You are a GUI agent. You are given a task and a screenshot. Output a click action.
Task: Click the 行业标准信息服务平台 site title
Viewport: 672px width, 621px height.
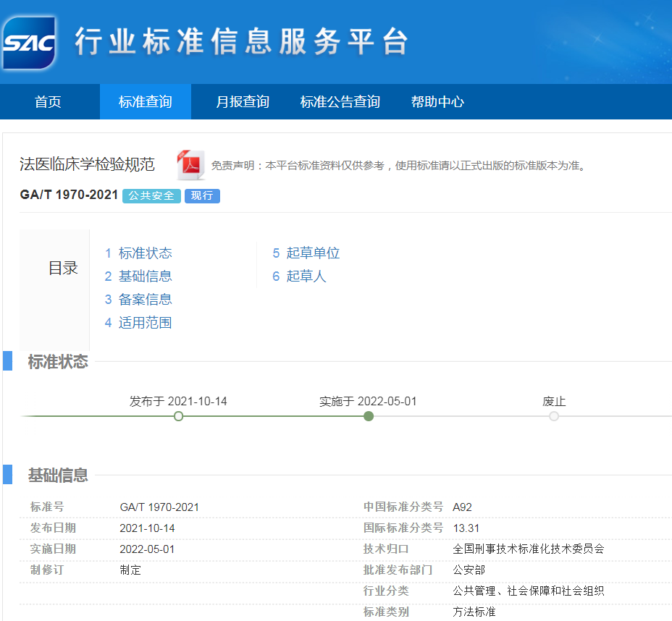241,41
